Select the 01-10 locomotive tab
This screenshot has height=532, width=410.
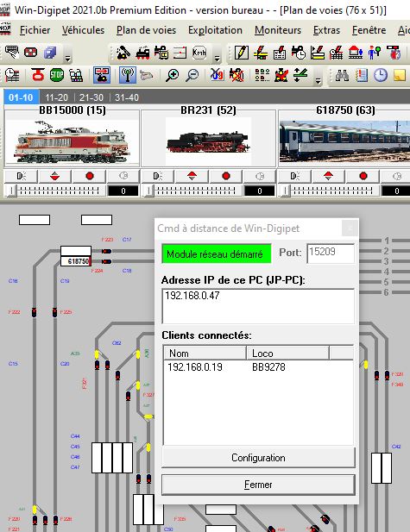tap(21, 97)
